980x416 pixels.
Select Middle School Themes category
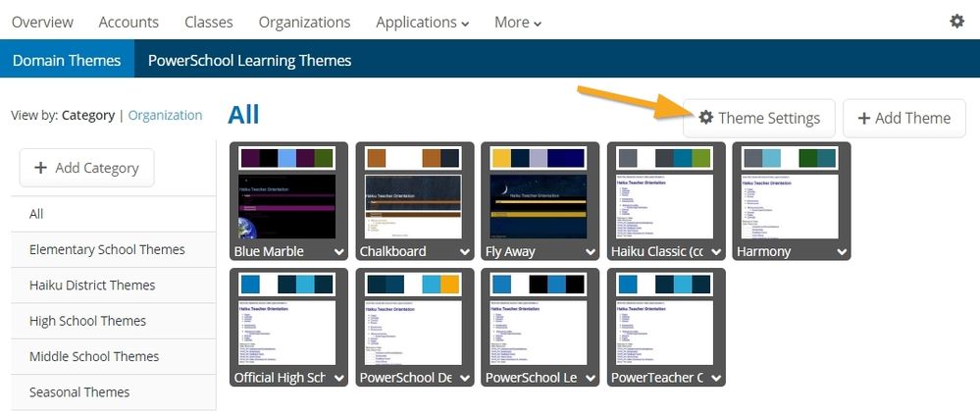tap(114, 356)
